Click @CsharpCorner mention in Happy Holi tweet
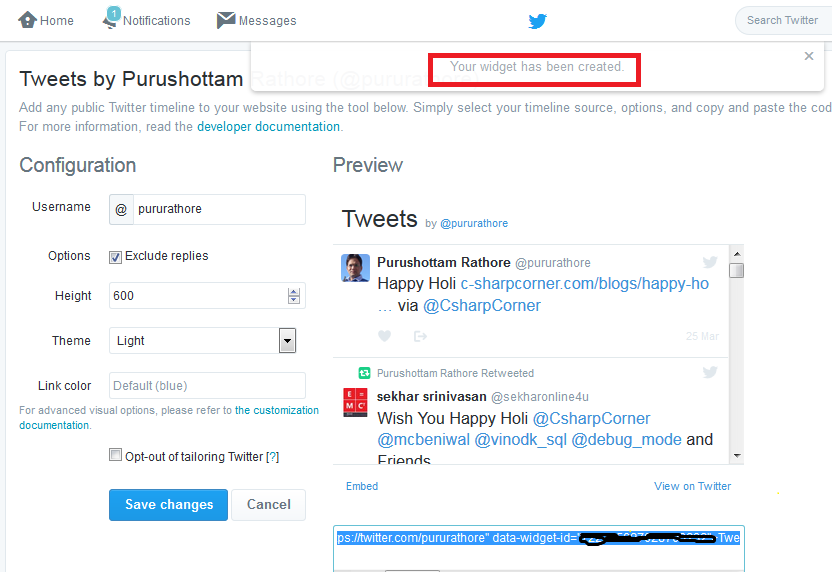Viewport: 832px width, 572px height. click(482, 306)
